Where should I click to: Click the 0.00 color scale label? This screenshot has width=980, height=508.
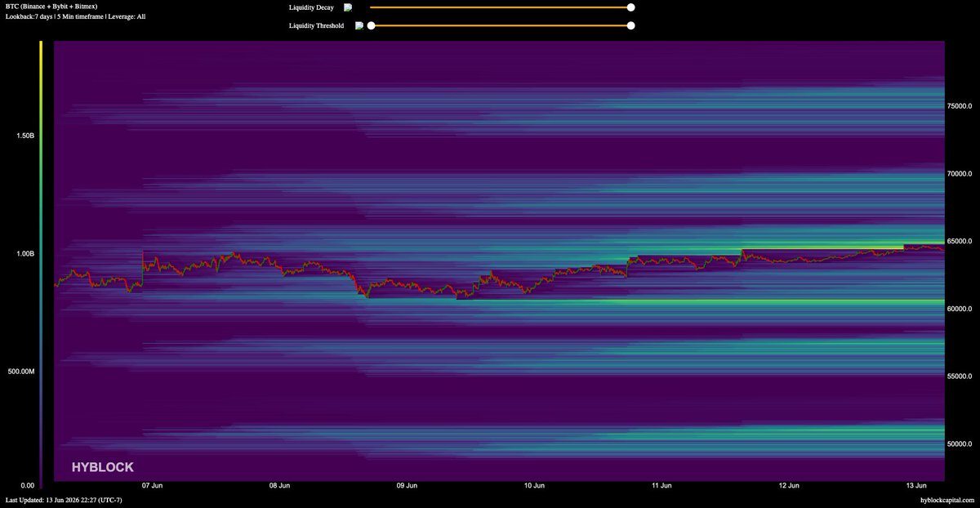tap(27, 486)
